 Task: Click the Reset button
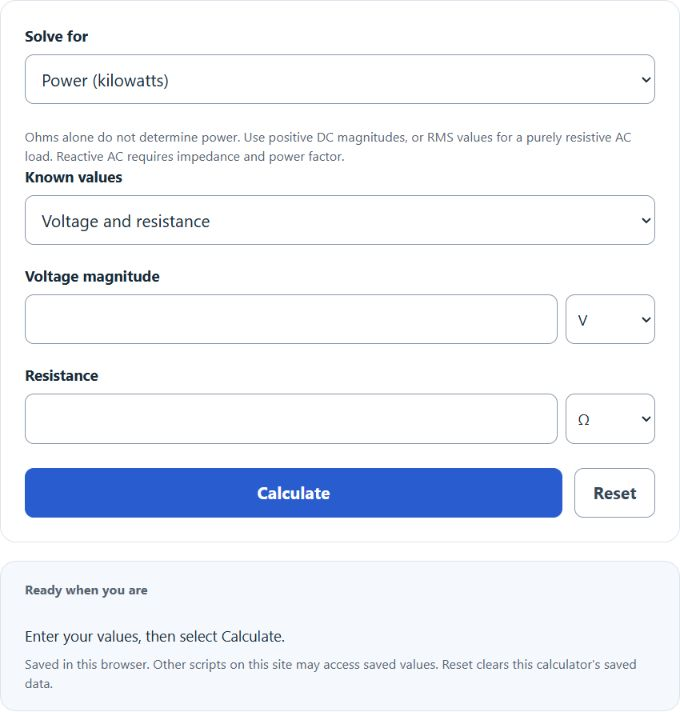(614, 493)
